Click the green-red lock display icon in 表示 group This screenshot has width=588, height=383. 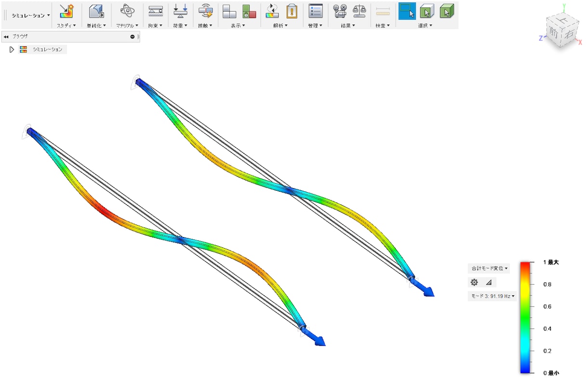pyautogui.click(x=249, y=11)
